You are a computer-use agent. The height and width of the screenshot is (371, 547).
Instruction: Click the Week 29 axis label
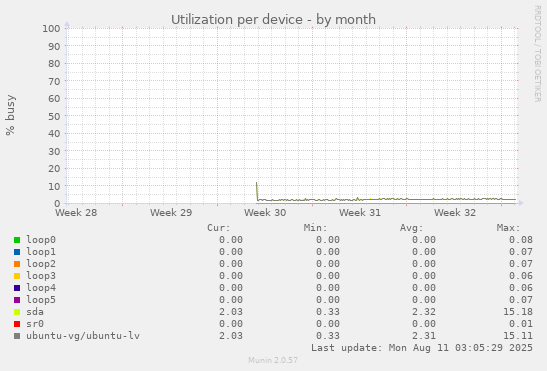click(x=171, y=213)
